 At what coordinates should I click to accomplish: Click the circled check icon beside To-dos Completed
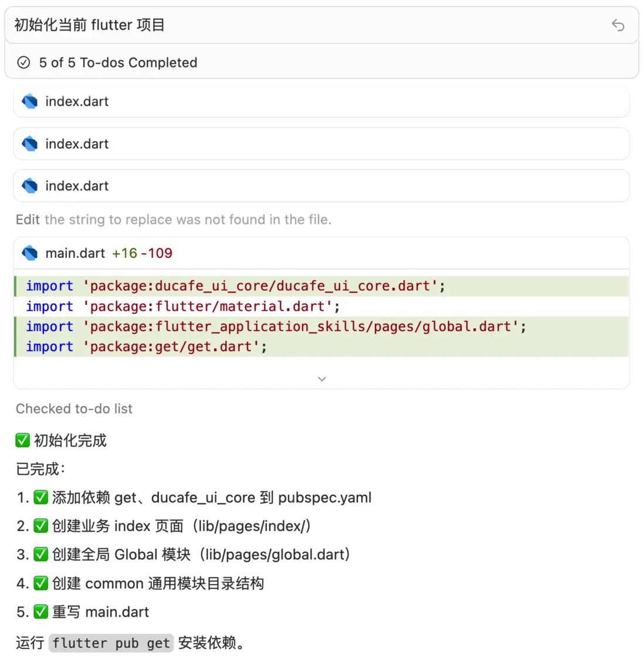(23, 62)
